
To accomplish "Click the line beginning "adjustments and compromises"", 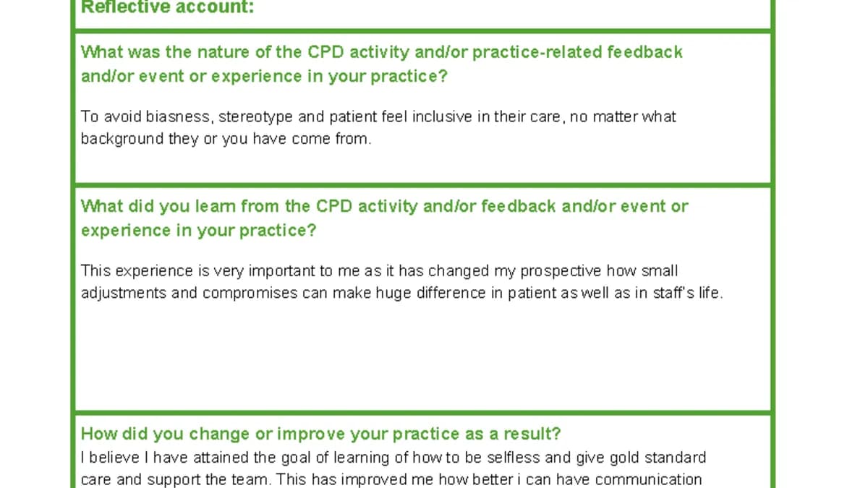I will point(401,294).
